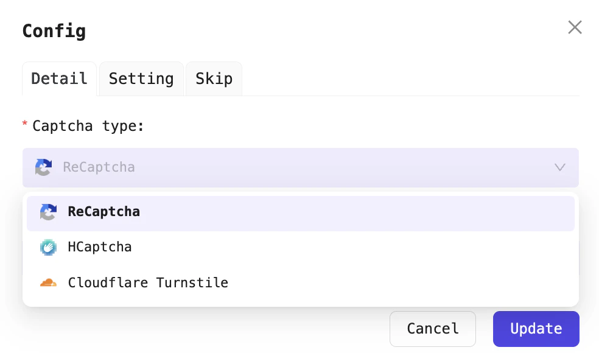This screenshot has width=599, height=364.
Task: Click empty space right of the Skip tab
Action: click(408, 79)
